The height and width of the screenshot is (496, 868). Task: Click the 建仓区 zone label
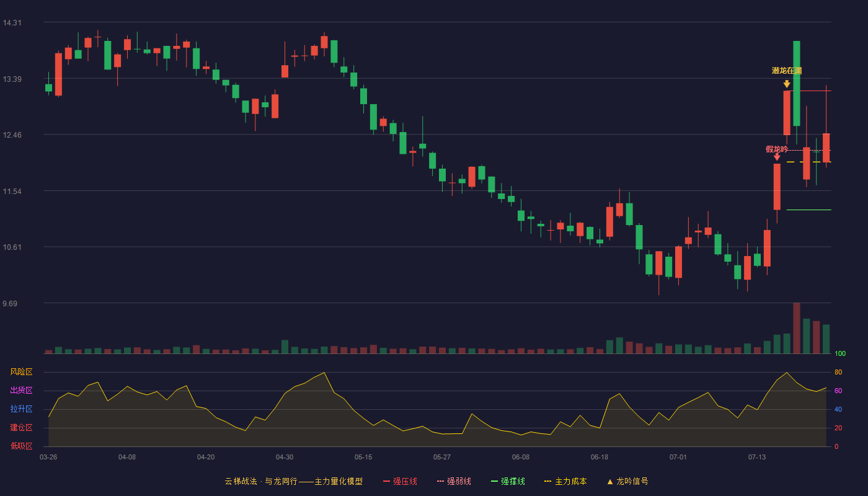tap(21, 428)
